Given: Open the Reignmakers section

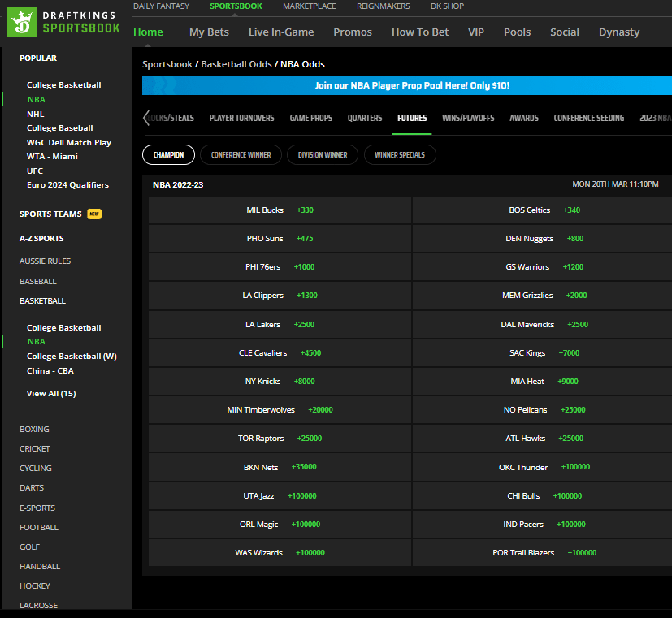Looking at the screenshot, I should coord(384,6).
